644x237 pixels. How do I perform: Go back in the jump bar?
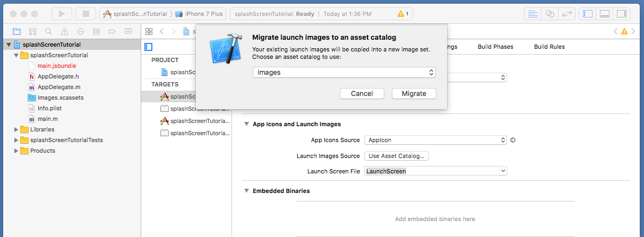pos(161,31)
